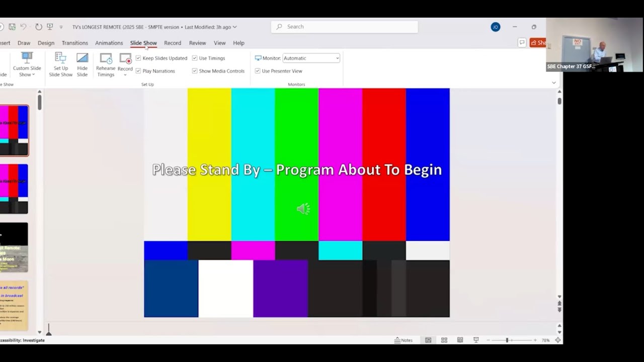Click the slide editor vertical scrollbar thumb
Screen dimensions: 644x362
pos(559,101)
